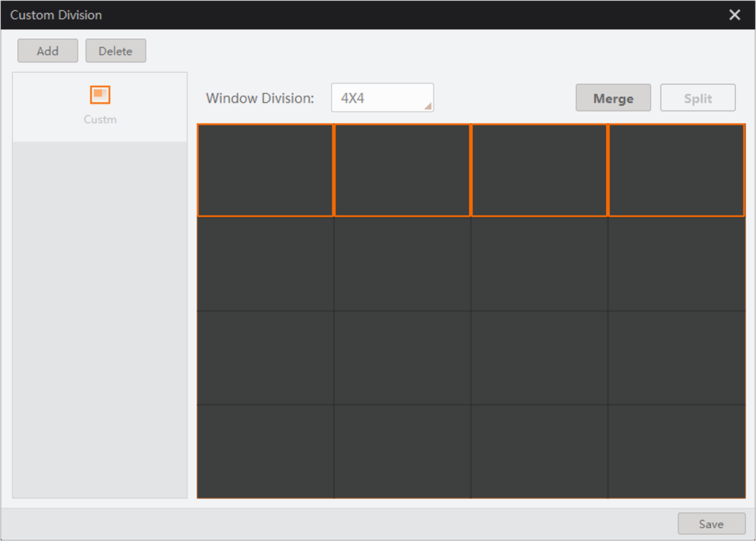The image size is (756, 541).
Task: Close the Custom Division dialog
Action: click(734, 15)
